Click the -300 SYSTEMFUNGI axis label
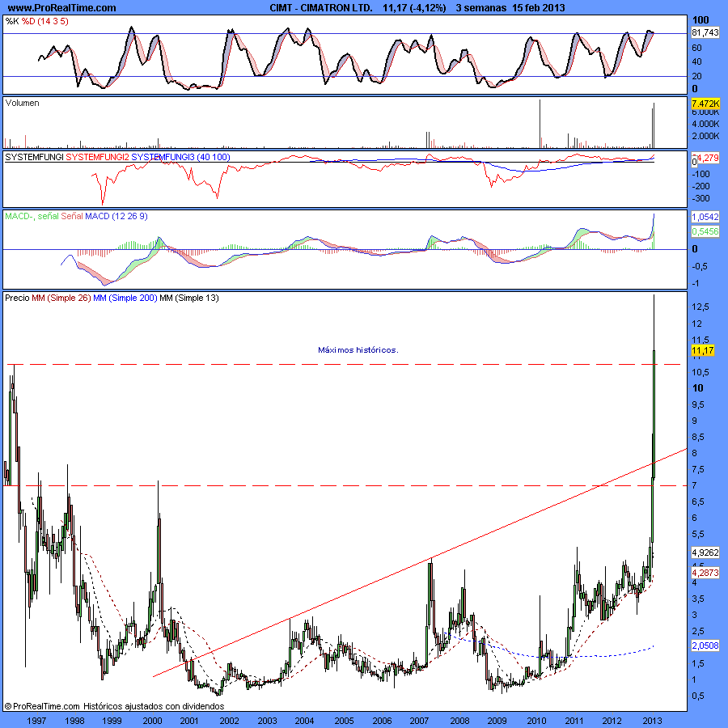The width and height of the screenshot is (728, 728). 700,199
